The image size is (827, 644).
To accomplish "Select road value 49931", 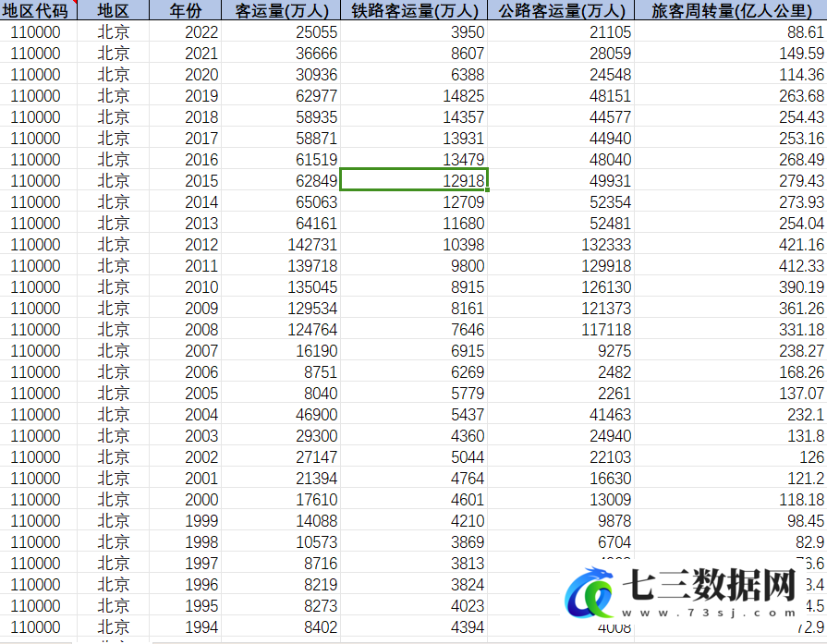I will tap(561, 180).
